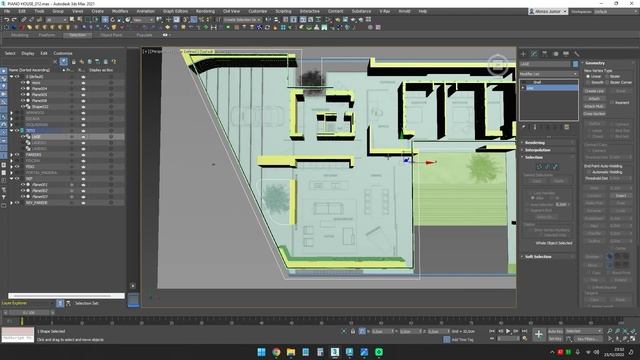
Task: Click the Pin Stack icon under modifier stack
Action: coord(524,127)
